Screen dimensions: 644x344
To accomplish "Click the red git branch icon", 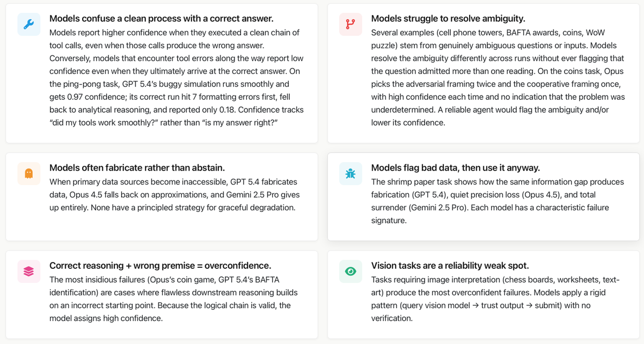I will point(350,24).
